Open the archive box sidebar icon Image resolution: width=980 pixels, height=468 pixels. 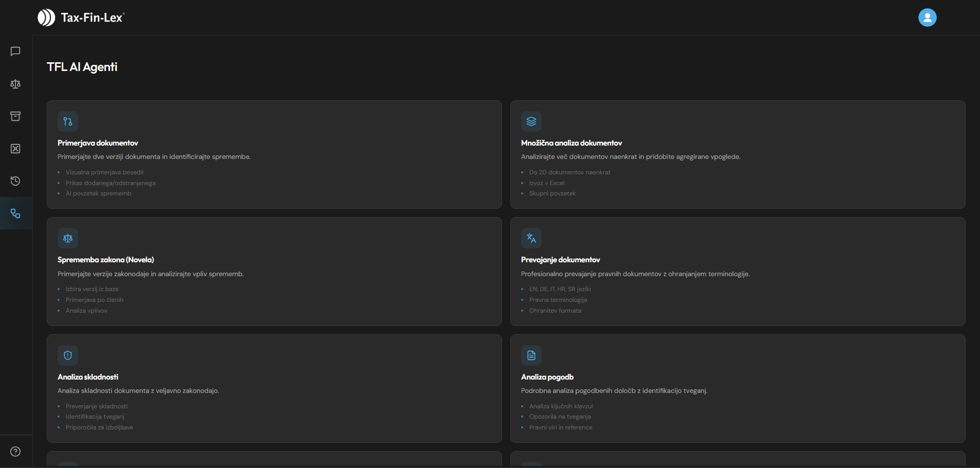click(15, 116)
